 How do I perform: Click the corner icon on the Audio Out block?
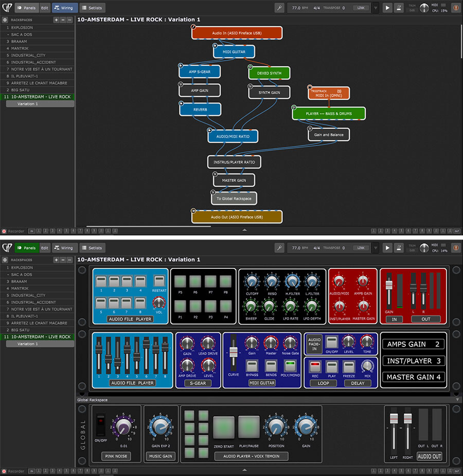[x=193, y=211]
